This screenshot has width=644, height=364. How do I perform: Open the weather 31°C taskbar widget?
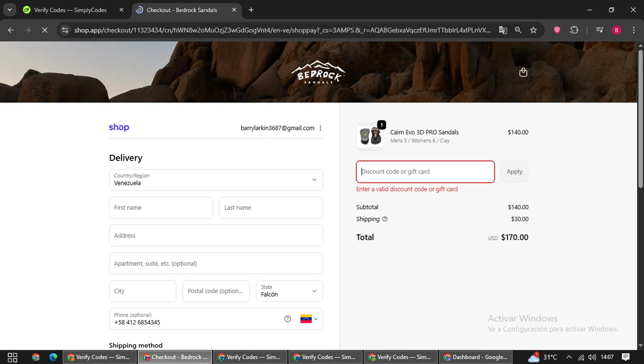coord(543,357)
